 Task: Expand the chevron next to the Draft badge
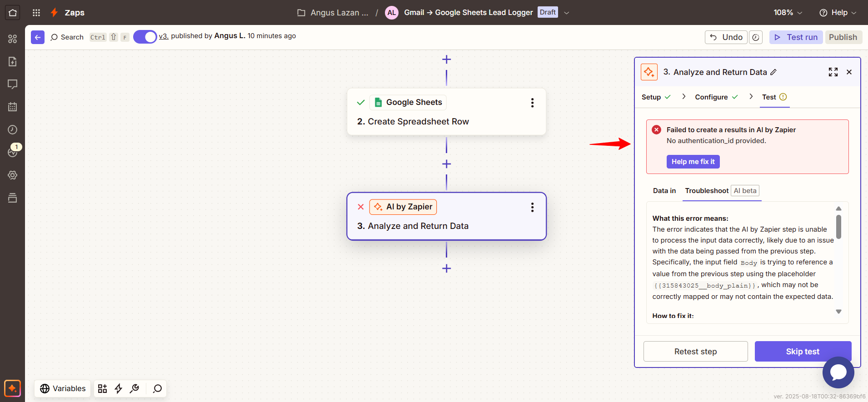point(567,13)
